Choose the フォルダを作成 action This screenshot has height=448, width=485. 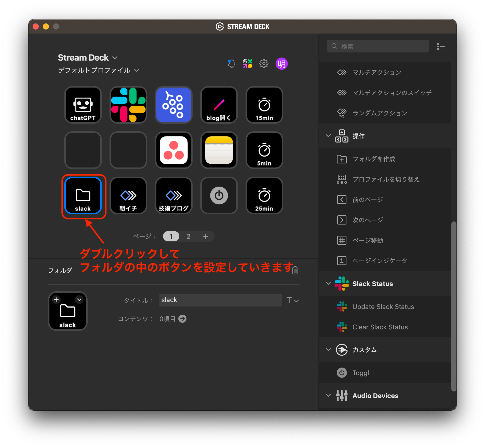click(x=385, y=159)
